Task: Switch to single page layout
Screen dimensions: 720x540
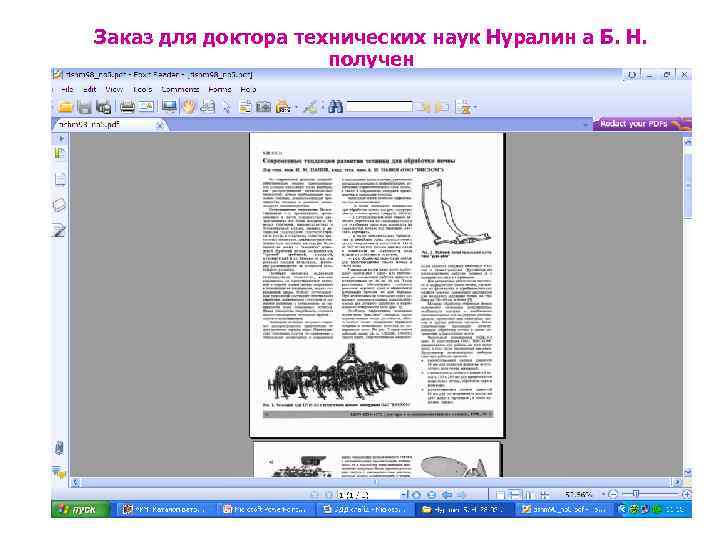Action: (501, 495)
